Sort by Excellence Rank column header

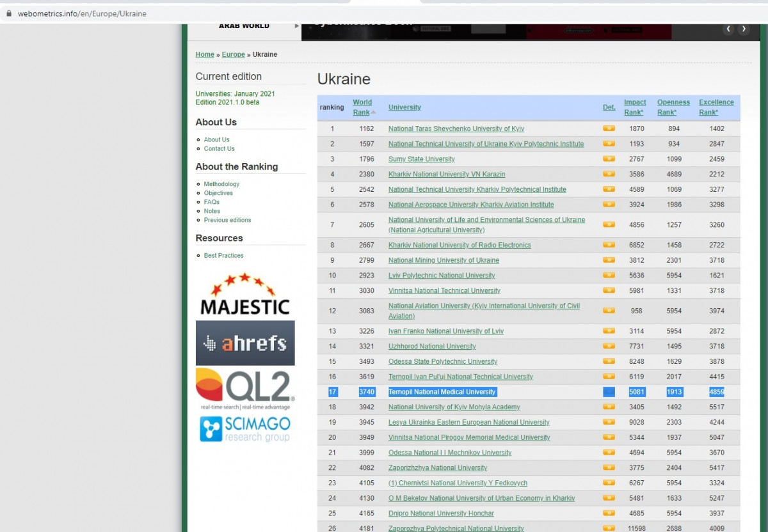(716, 107)
